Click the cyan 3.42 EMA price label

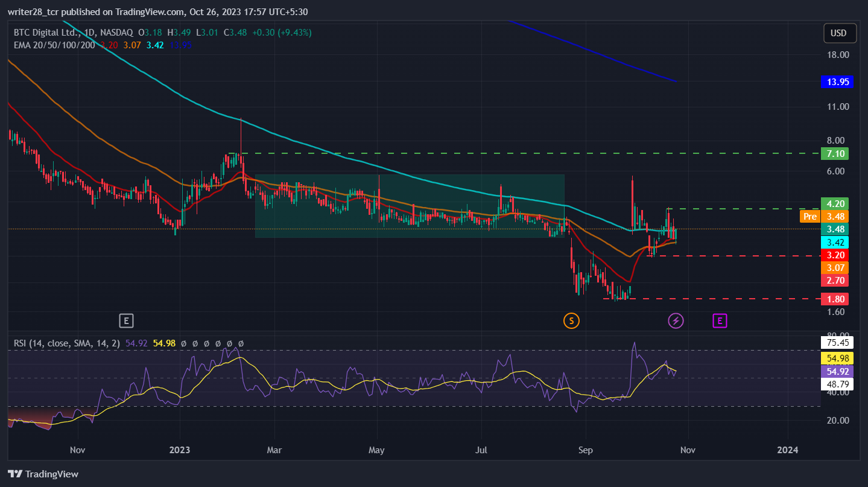[835, 242]
